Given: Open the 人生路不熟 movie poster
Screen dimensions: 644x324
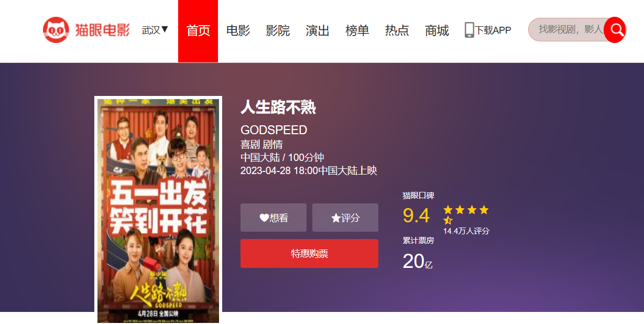Looking at the screenshot, I should pos(158,211).
